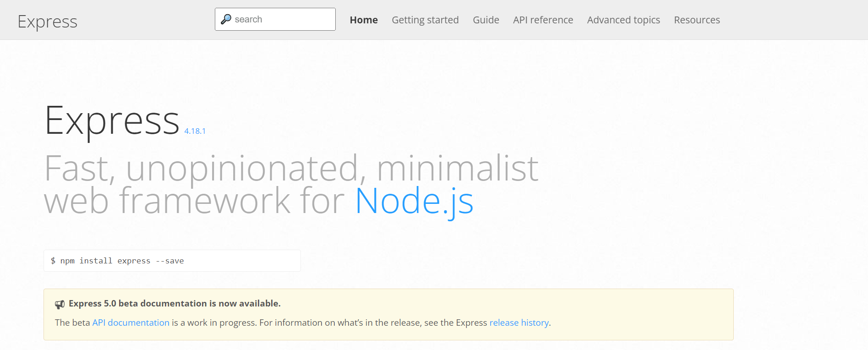Click the 'Express 5.0 beta documentation' notice text

point(175,303)
